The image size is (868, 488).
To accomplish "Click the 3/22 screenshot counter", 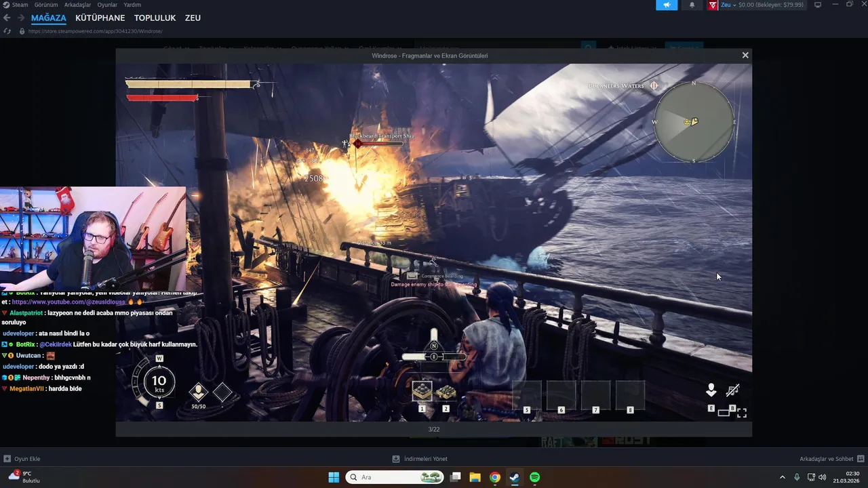I will 433,429.
